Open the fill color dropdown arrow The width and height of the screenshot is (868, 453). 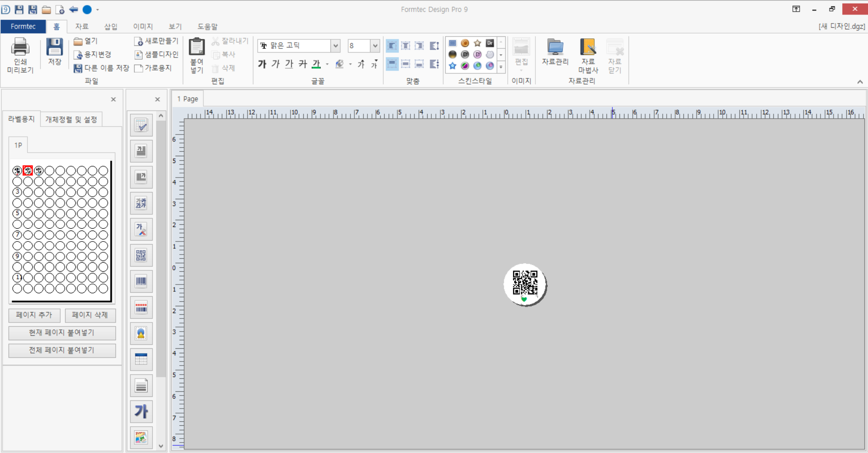[x=350, y=64]
